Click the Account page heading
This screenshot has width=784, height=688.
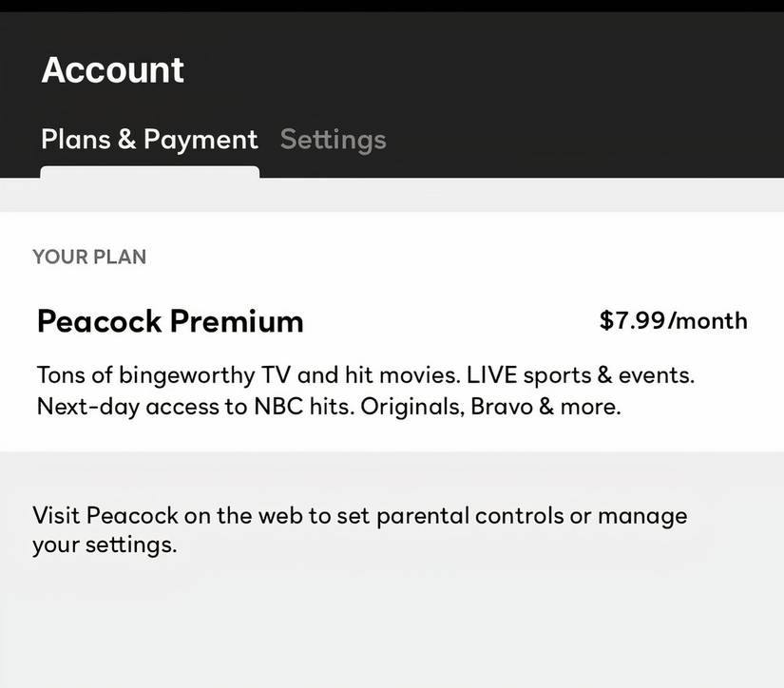[x=113, y=70]
